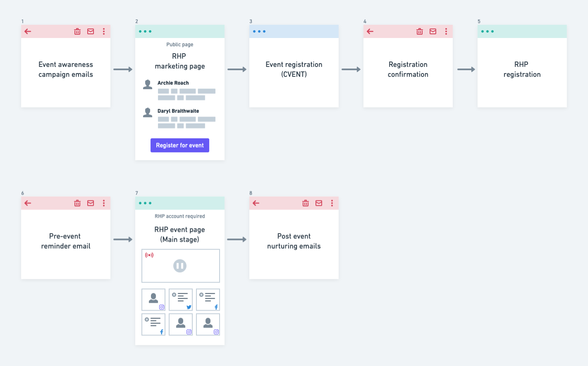Open three-dot menu on Registration confirmation card
Screen dimensions: 588x366
[x=446, y=31]
